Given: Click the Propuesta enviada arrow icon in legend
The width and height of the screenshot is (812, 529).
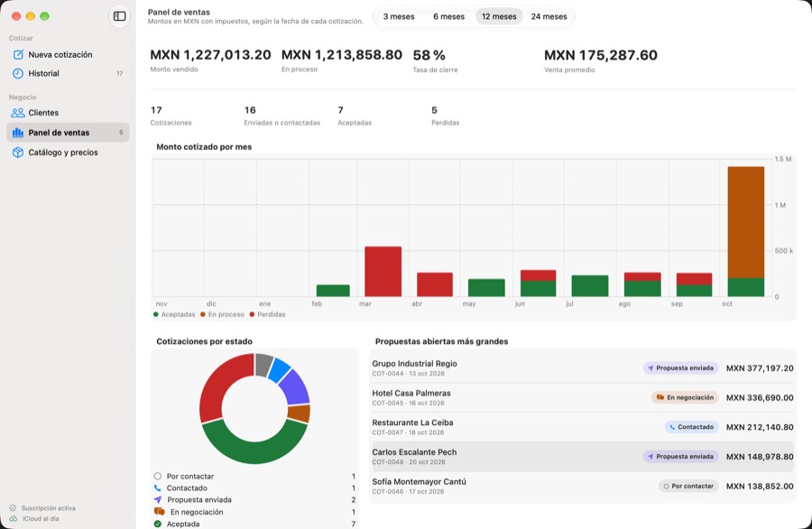Looking at the screenshot, I should [x=157, y=500].
